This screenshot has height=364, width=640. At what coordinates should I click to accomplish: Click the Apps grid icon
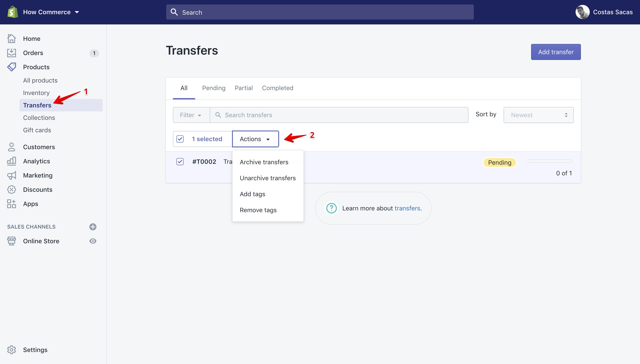(x=12, y=204)
